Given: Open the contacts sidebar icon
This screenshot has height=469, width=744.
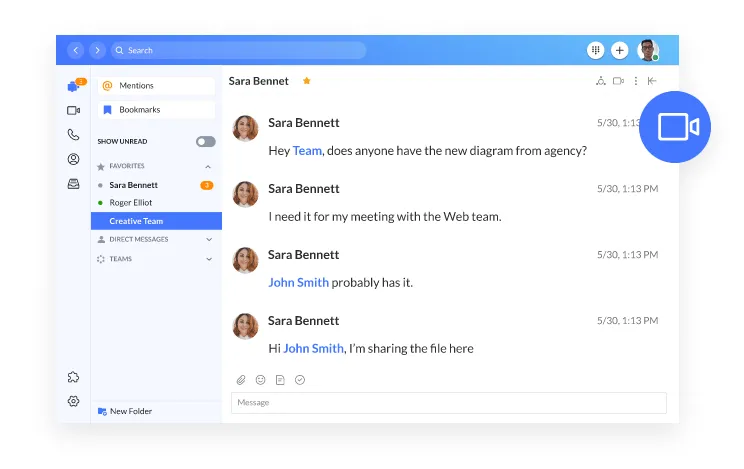Looking at the screenshot, I should 73,159.
